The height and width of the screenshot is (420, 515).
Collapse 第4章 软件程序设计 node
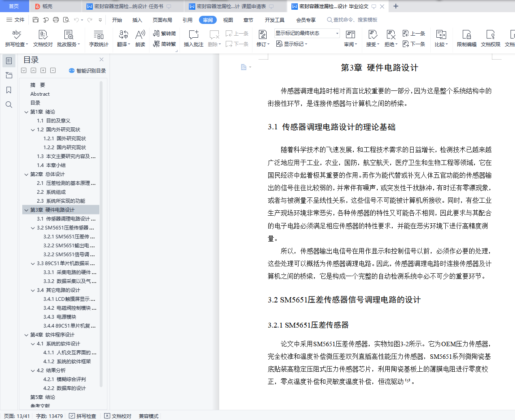point(27,335)
